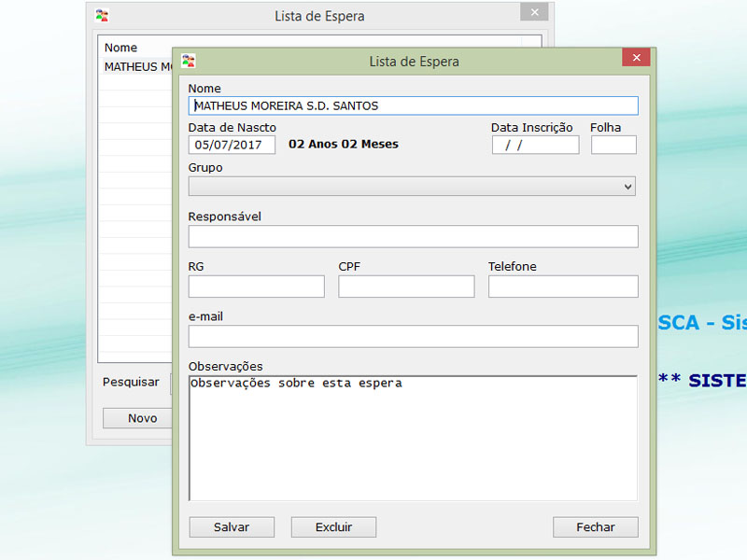Close the front Lista de Espera dialog
The image size is (747, 560).
(x=636, y=58)
